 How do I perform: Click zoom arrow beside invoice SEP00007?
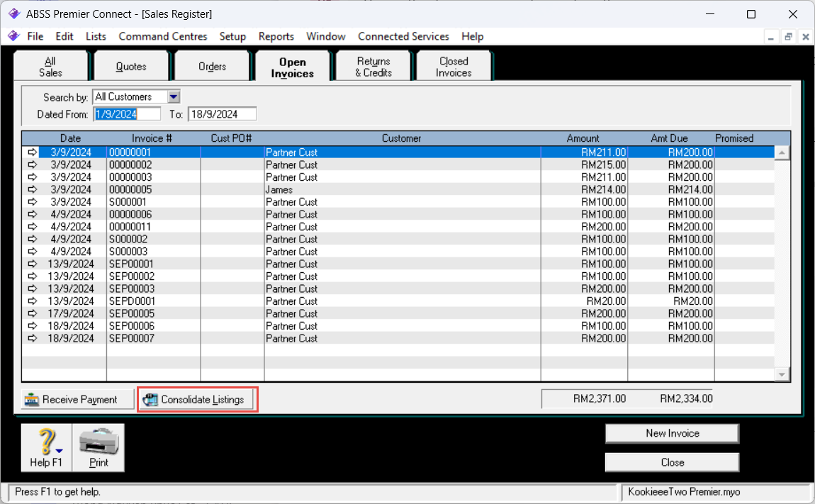[x=33, y=339]
